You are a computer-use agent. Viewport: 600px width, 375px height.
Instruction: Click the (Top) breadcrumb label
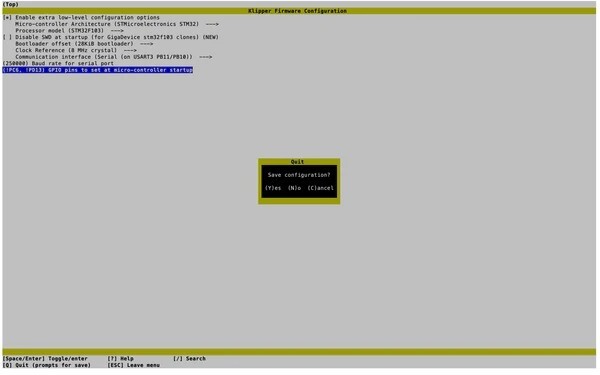click(10, 4)
